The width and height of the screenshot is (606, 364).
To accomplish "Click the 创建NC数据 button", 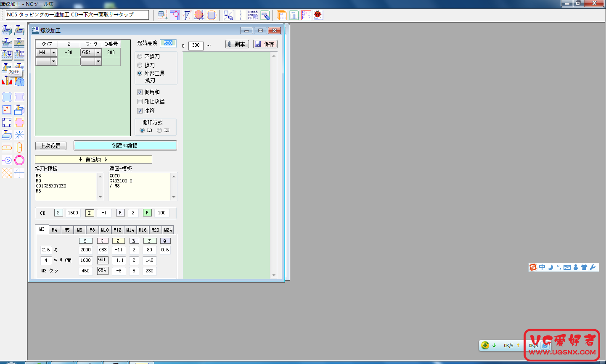I will pyautogui.click(x=125, y=145).
